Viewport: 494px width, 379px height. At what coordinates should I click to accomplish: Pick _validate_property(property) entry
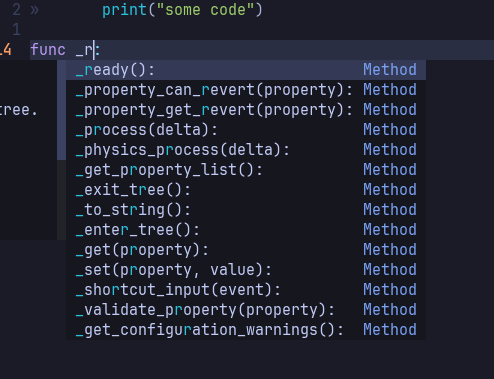246,310
